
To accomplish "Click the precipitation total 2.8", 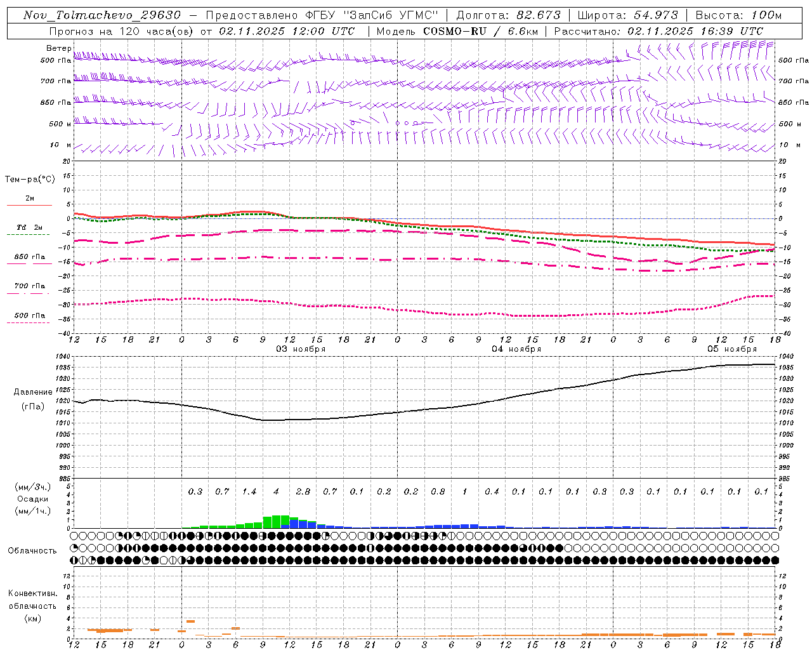I will click(x=303, y=491).
